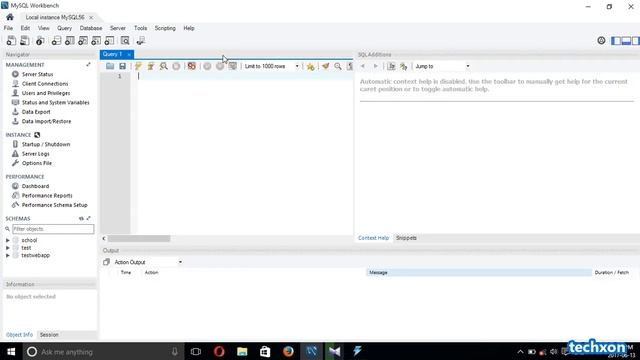The width and height of the screenshot is (640, 360).
Task: Open Client Connections
Action: click(45, 84)
